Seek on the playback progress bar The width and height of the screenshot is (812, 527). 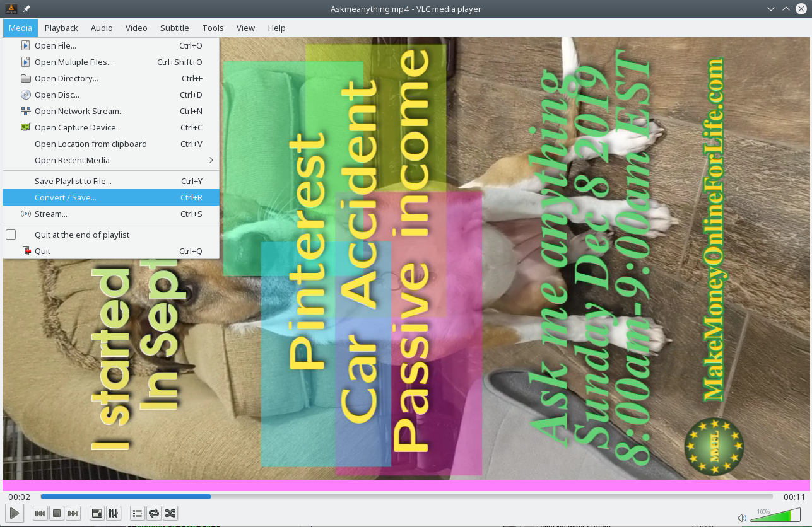[x=406, y=497]
